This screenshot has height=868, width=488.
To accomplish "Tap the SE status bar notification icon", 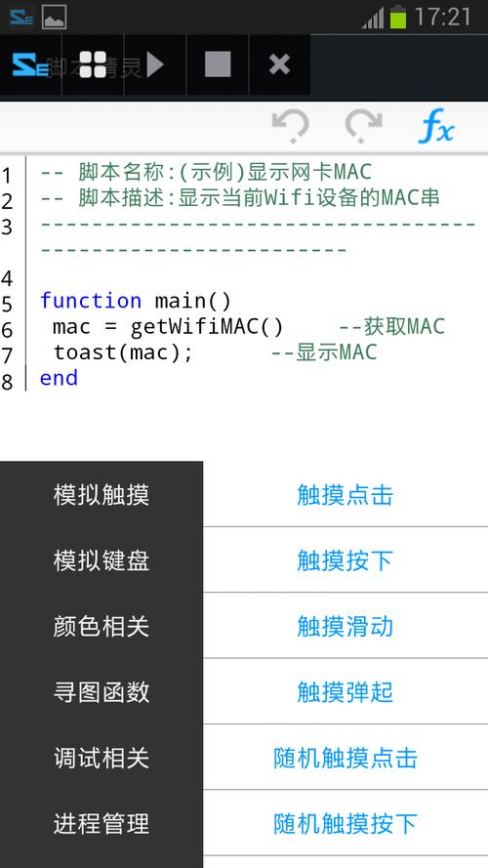I will pos(21,18).
